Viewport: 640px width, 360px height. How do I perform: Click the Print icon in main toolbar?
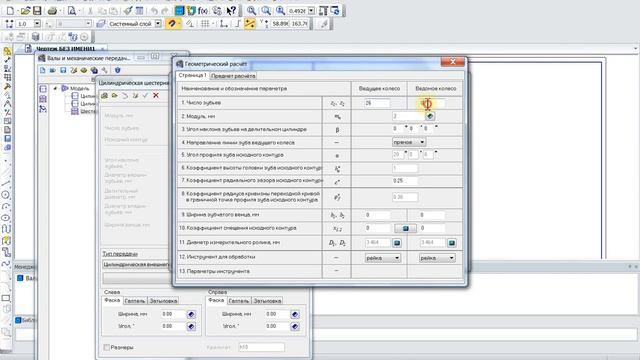click(53, 10)
